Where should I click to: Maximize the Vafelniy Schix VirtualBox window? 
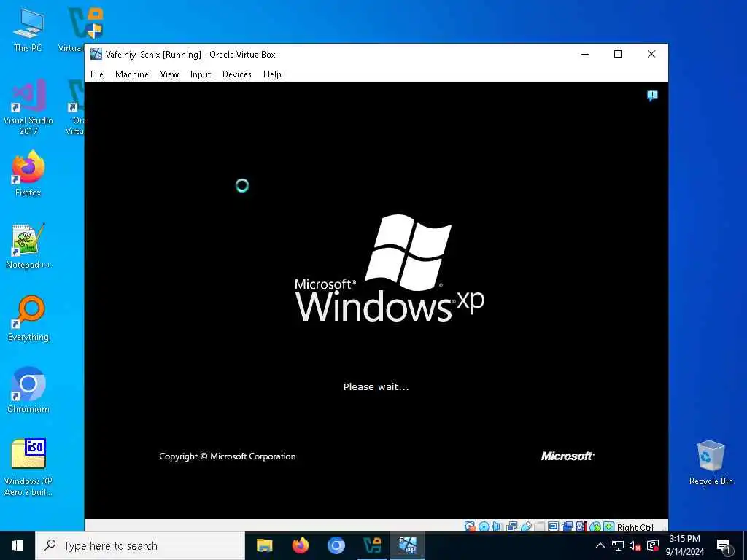click(618, 54)
